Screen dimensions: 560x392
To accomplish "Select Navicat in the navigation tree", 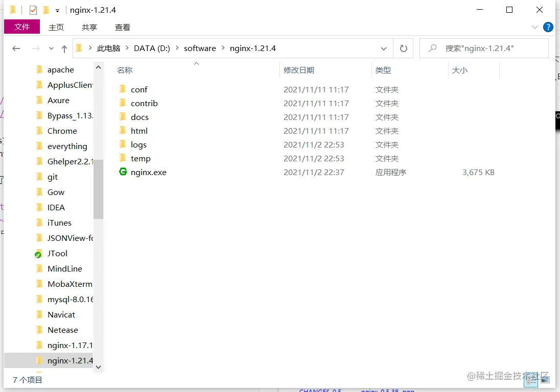I will (x=61, y=315).
